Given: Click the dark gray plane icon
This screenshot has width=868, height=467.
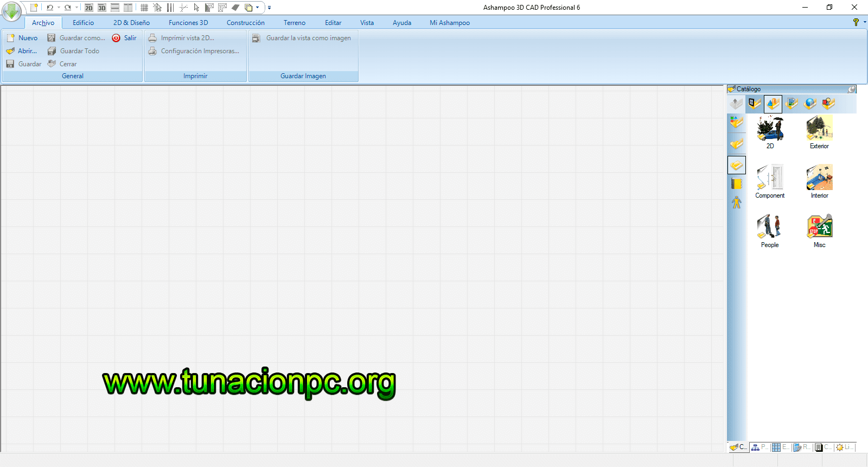Looking at the screenshot, I should click(235, 8).
